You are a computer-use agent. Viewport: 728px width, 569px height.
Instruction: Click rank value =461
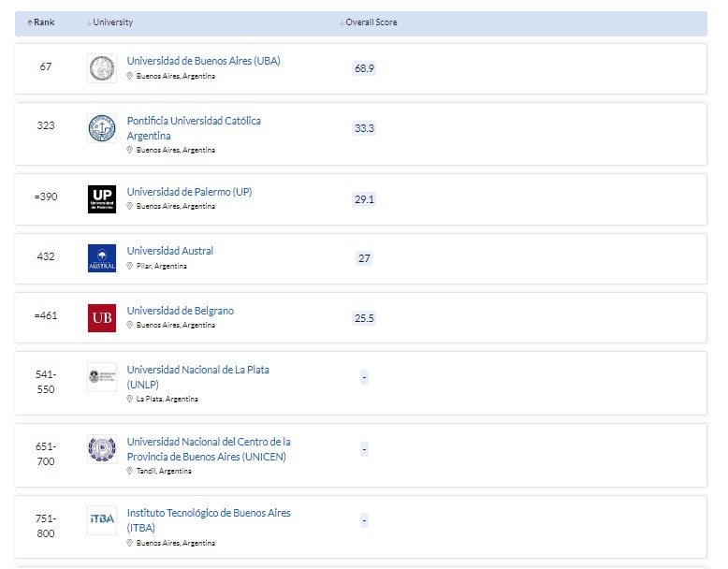pos(46,315)
